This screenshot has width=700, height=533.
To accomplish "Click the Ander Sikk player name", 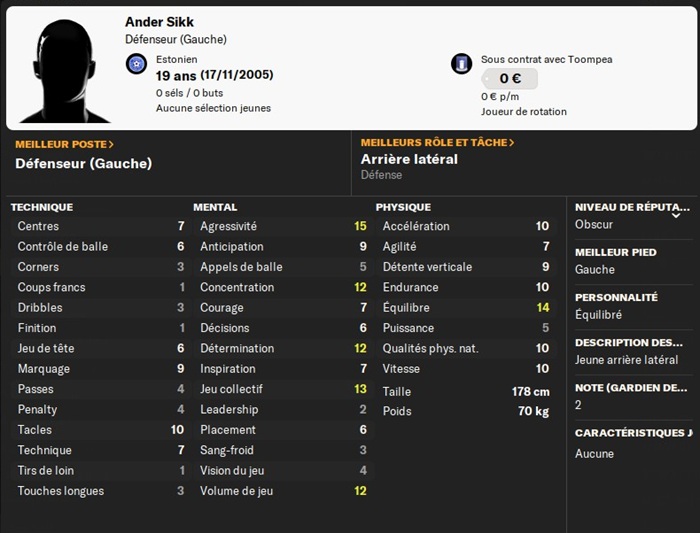I will [160, 22].
